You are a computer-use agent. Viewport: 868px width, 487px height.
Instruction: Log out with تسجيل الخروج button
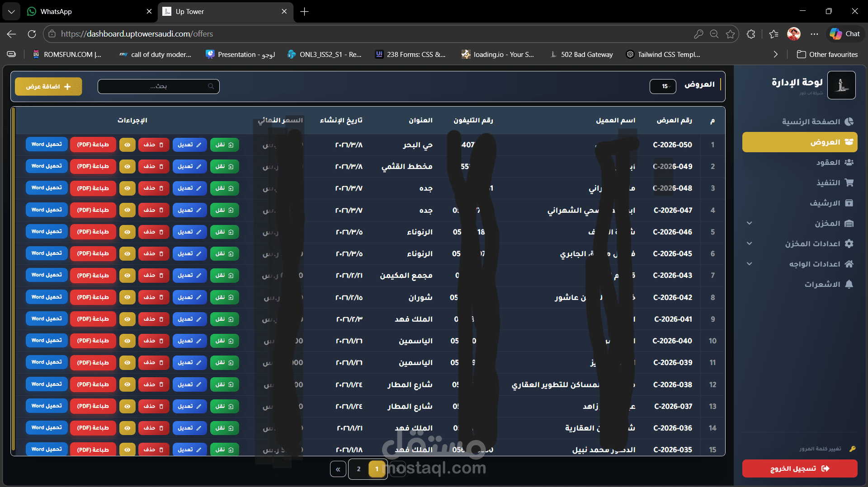pyautogui.click(x=800, y=468)
